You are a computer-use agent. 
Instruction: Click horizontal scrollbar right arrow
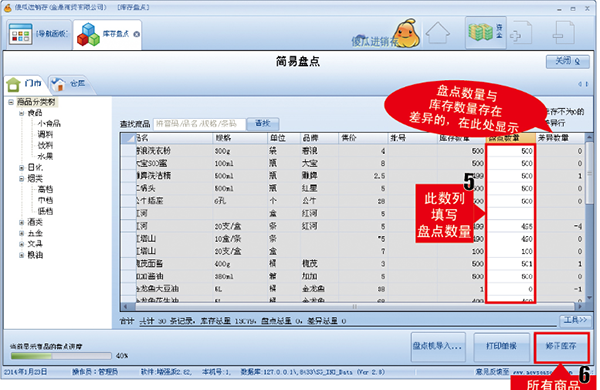580,307
